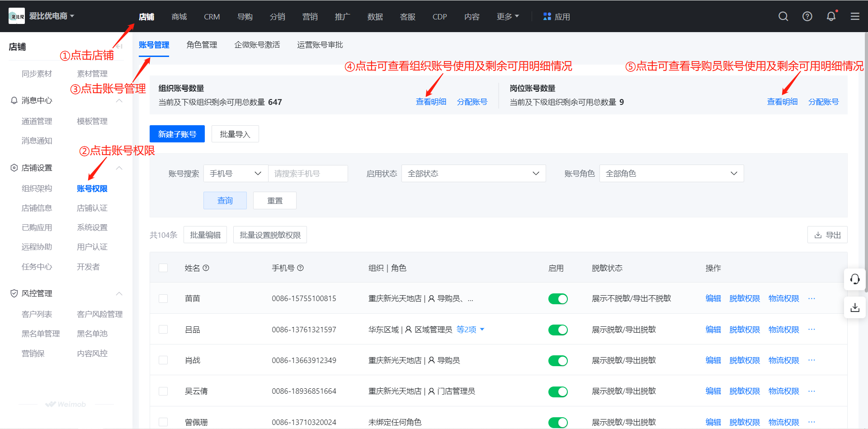Open the CRM top menu
The width and height of the screenshot is (868, 429).
(x=212, y=17)
